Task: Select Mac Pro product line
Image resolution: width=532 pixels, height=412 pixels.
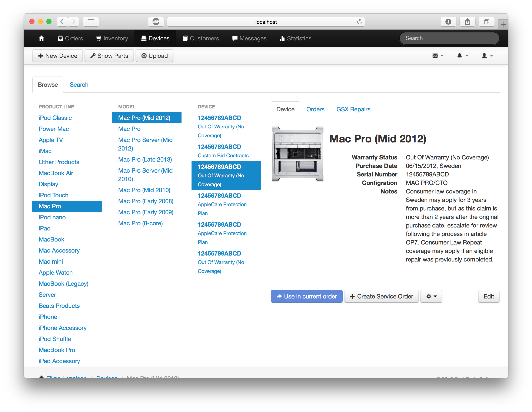Action: point(67,206)
